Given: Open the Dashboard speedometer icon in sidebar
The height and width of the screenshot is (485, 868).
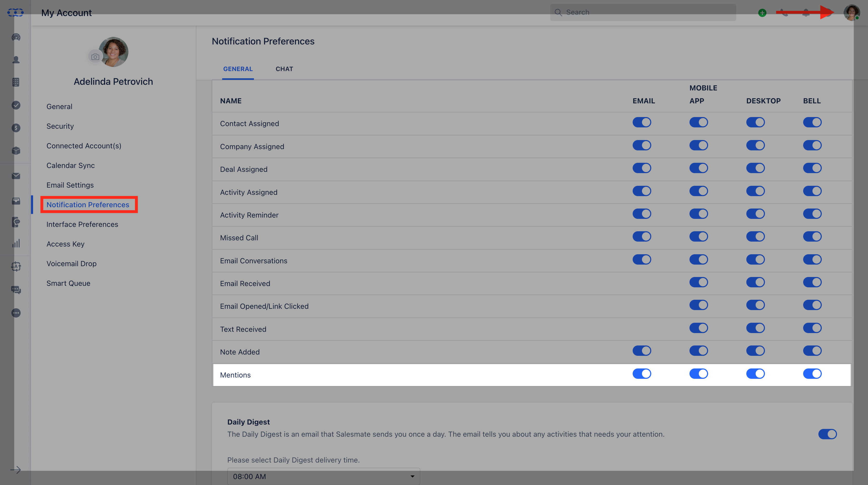Looking at the screenshot, I should tap(16, 37).
